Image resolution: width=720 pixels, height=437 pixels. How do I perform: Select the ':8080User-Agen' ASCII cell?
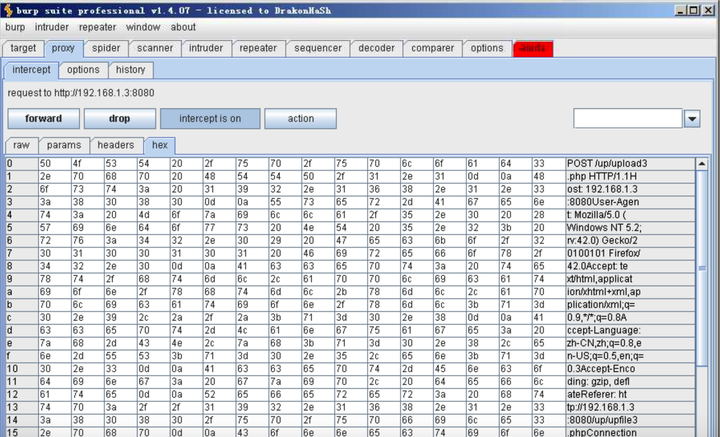(x=630, y=202)
